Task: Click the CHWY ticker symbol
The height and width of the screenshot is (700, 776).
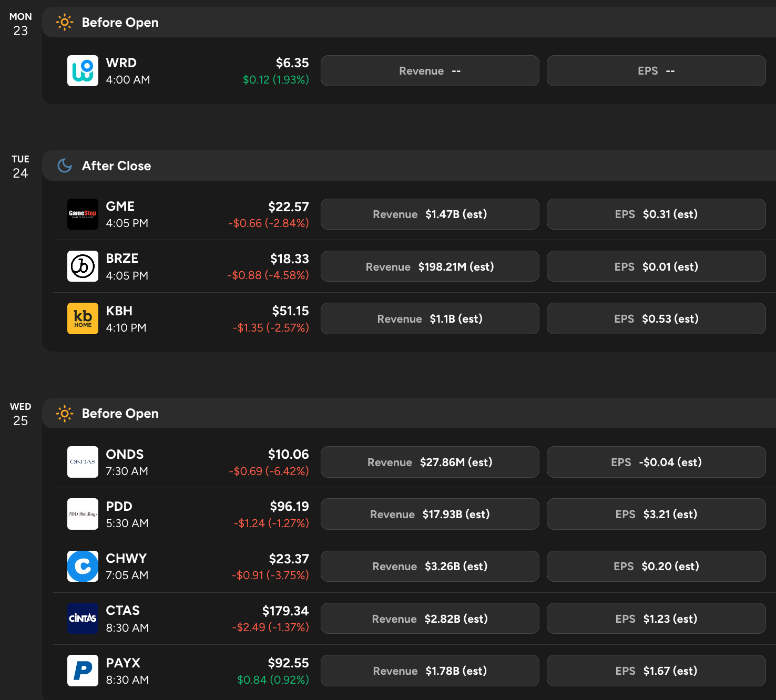Action: point(126,559)
